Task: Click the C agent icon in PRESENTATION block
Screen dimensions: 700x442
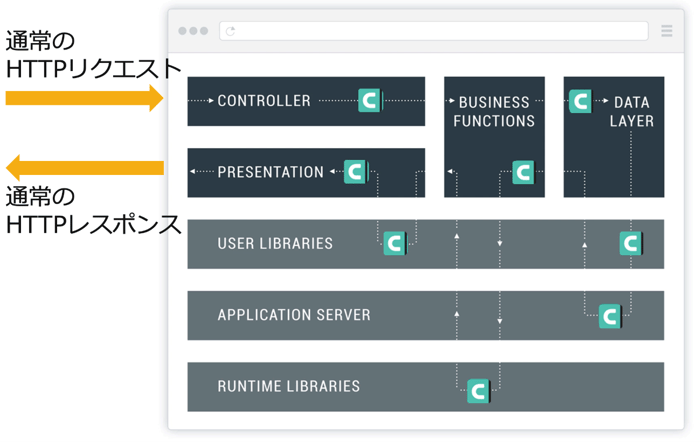Action: coord(356,172)
